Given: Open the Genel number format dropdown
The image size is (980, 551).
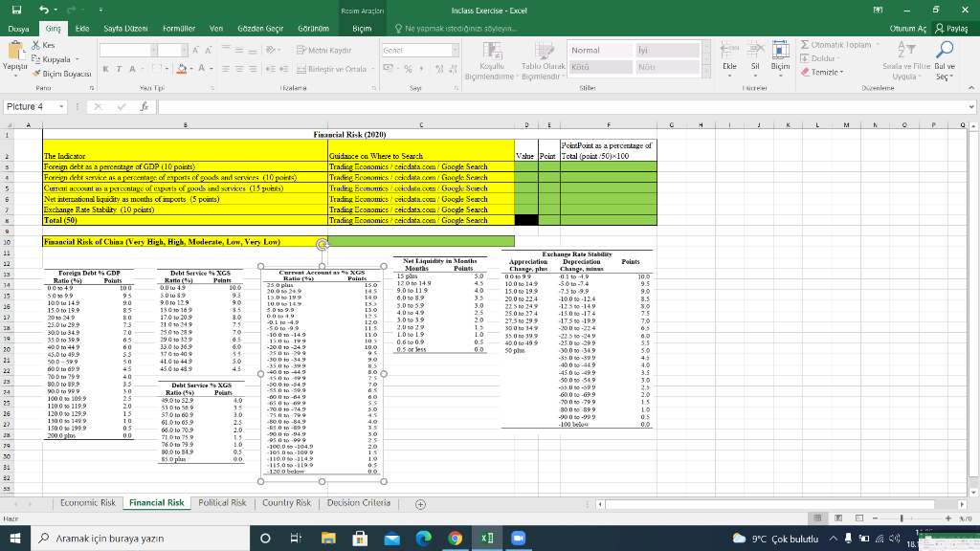Looking at the screenshot, I should (455, 50).
